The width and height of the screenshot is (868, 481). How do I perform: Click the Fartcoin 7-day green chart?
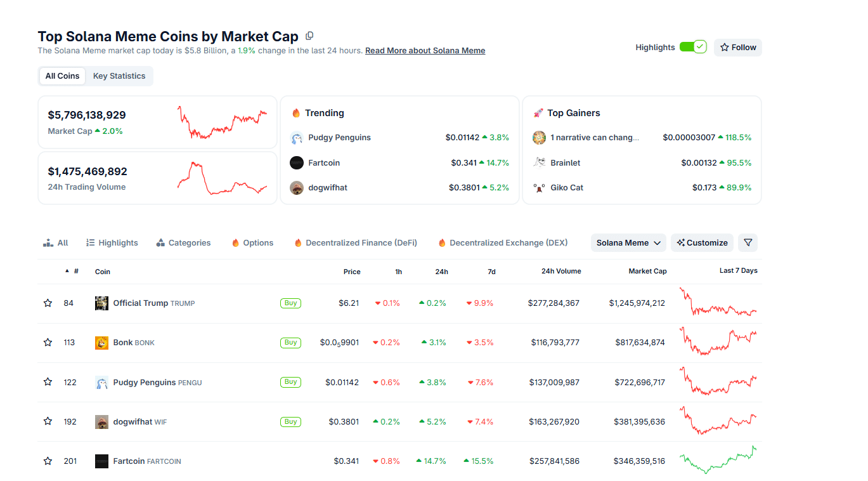pyautogui.click(x=718, y=461)
